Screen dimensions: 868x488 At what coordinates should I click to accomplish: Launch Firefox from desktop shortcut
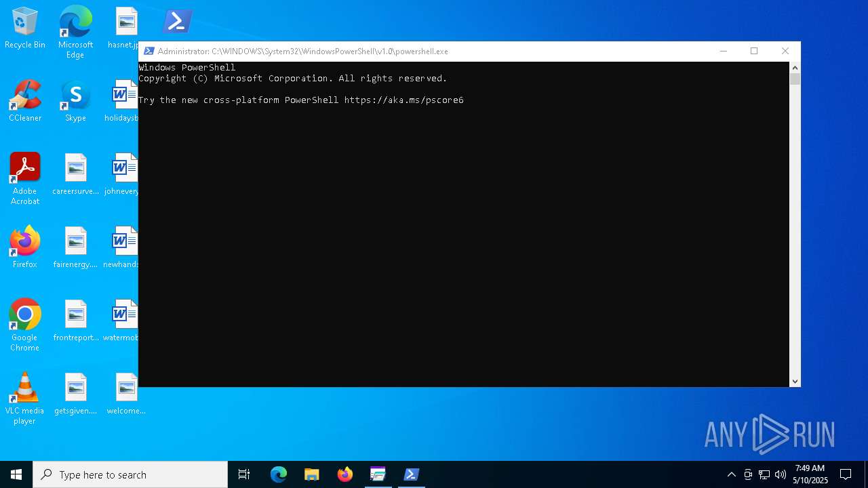point(25,248)
